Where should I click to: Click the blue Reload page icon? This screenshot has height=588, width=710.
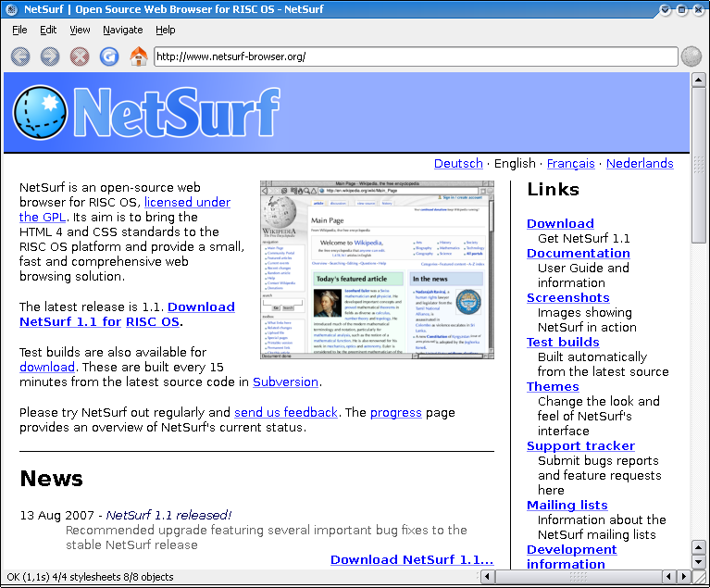[x=109, y=56]
